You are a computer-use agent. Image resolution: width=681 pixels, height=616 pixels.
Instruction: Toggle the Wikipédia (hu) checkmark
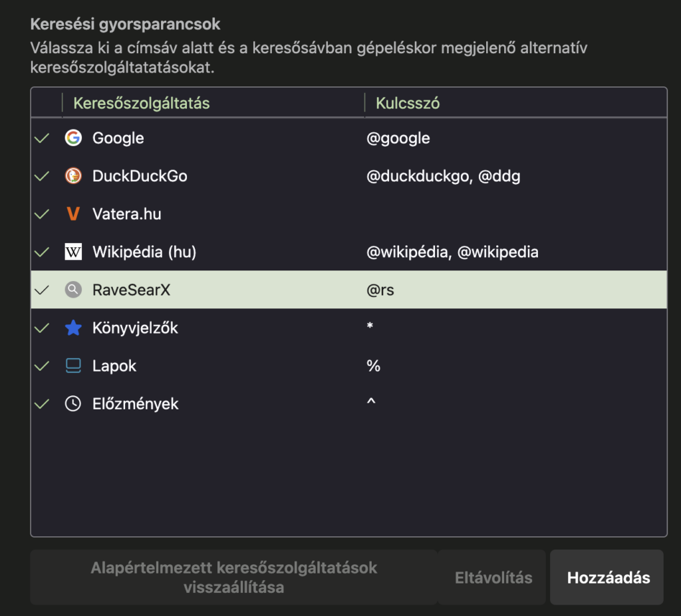(42, 252)
